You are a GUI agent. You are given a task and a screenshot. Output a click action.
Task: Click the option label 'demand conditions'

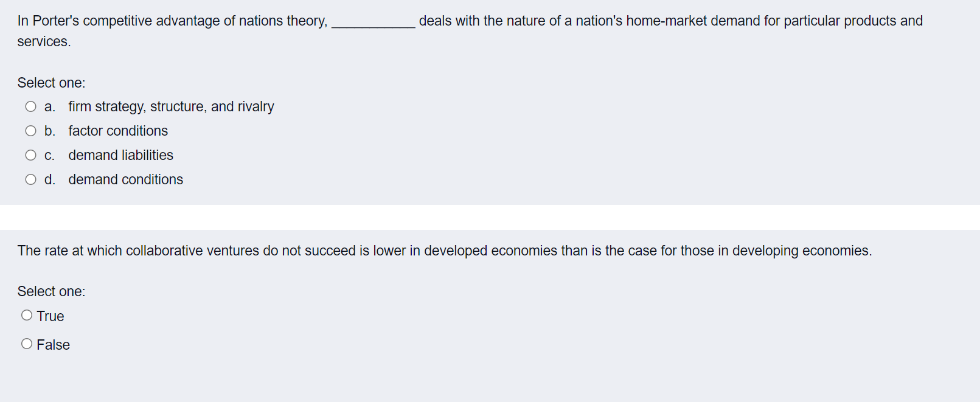125,179
